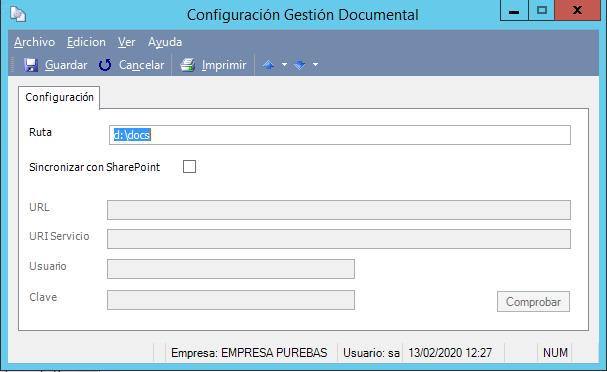Click the application icon in title bar
607x372 pixels.
(18, 15)
